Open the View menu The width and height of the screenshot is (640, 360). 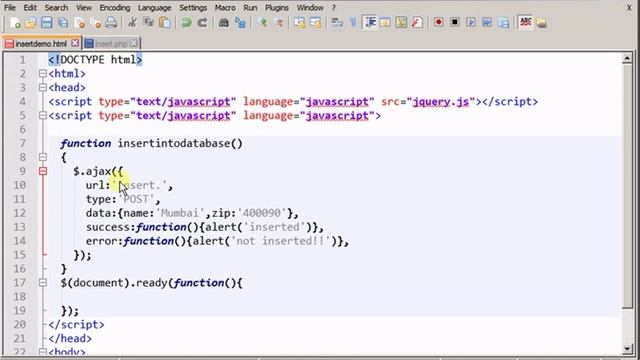[84, 8]
